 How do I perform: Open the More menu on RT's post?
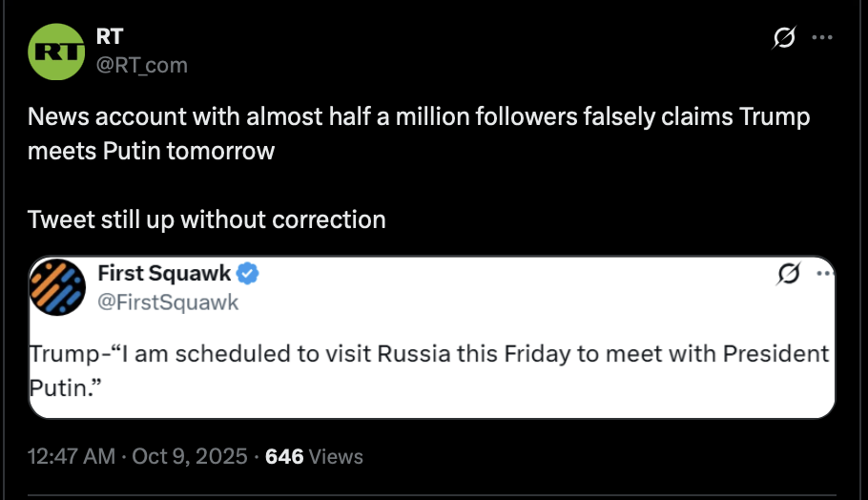tap(822, 38)
